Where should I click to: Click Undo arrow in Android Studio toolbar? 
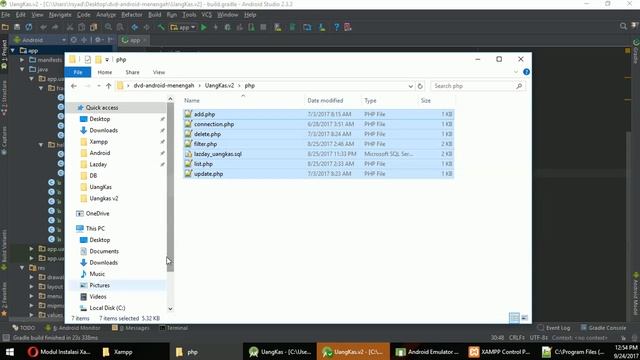(43, 27)
